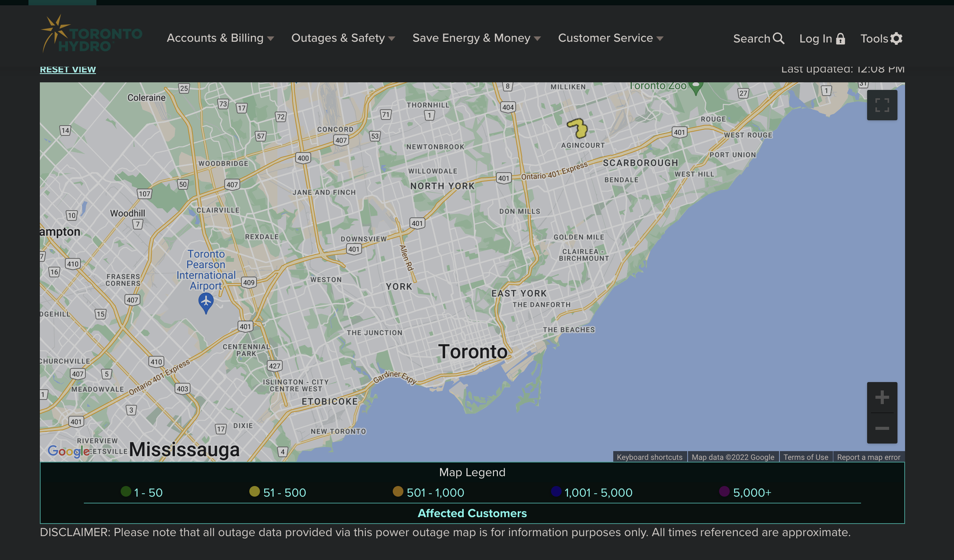Click the RESET VIEW link
The height and width of the screenshot is (560, 954).
tap(68, 69)
